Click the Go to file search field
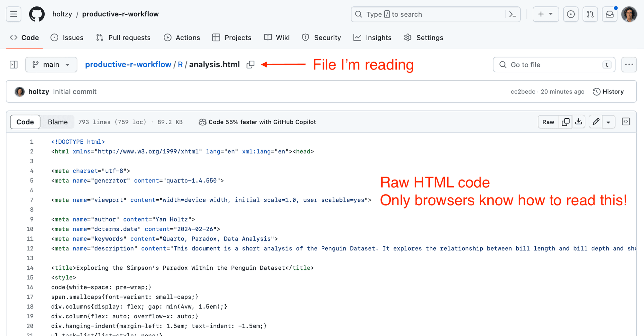 pyautogui.click(x=550, y=64)
